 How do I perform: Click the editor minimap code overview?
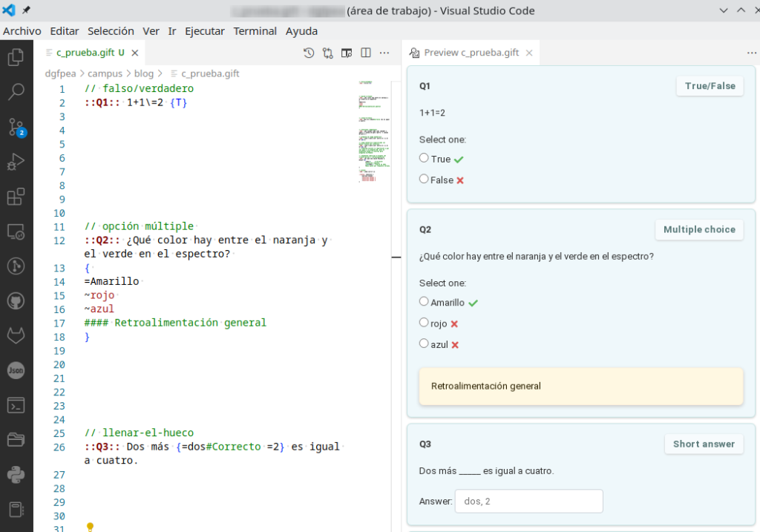[374, 131]
